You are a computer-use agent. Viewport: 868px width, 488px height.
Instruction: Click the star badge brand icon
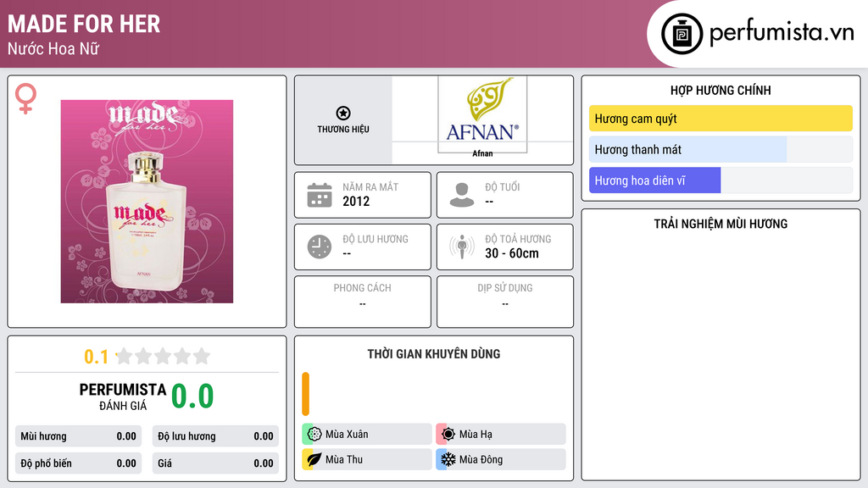[342, 114]
